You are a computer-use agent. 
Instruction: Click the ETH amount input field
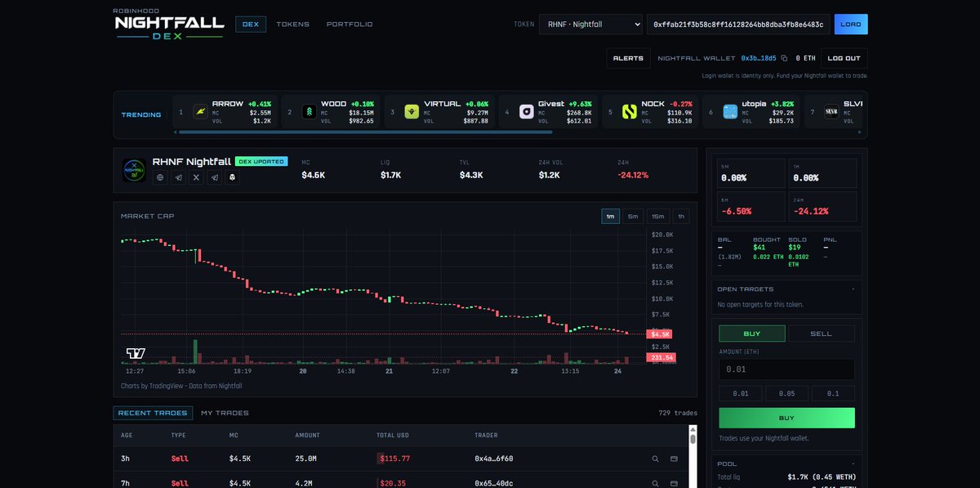pyautogui.click(x=786, y=369)
